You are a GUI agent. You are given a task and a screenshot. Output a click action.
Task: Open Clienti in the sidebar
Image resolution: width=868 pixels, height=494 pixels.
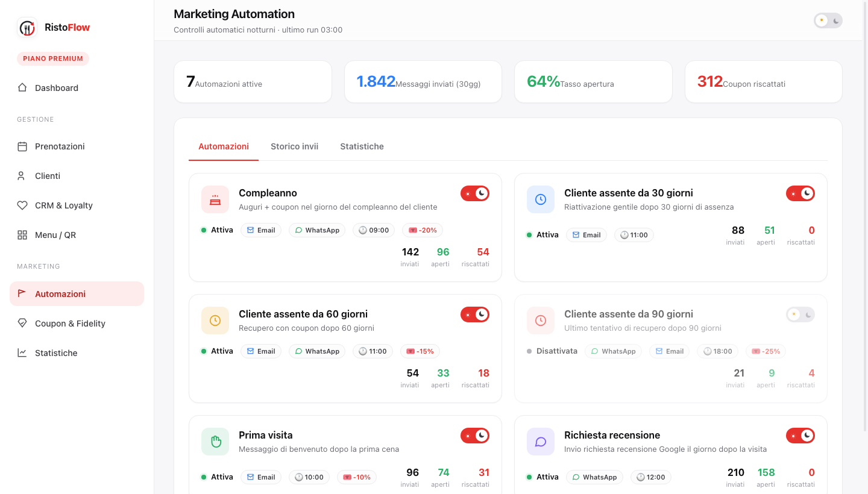pos(77,176)
